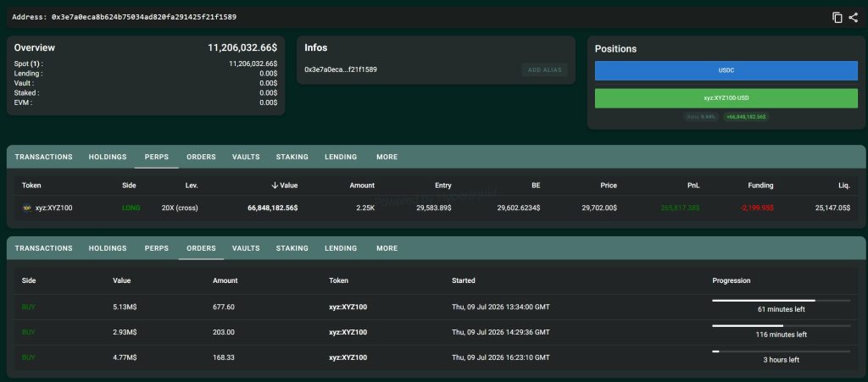This screenshot has height=382, width=868.
Task: Click the liquidation price 25,147.05$
Action: coord(832,208)
